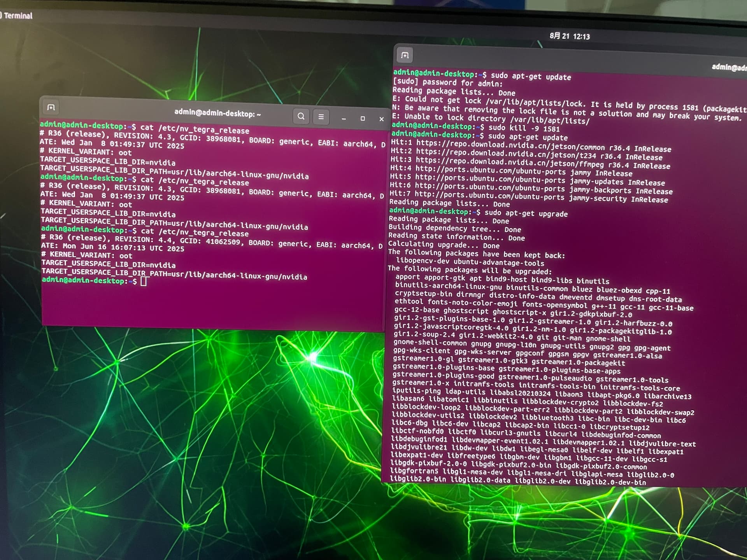Open the left terminal's hamburger menu
The image size is (747, 560).
point(321,116)
